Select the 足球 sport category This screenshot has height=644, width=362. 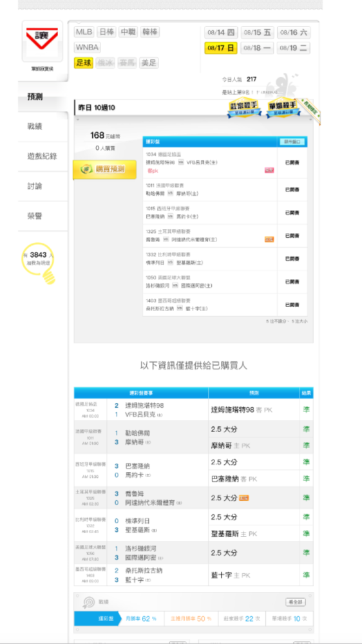[84, 63]
